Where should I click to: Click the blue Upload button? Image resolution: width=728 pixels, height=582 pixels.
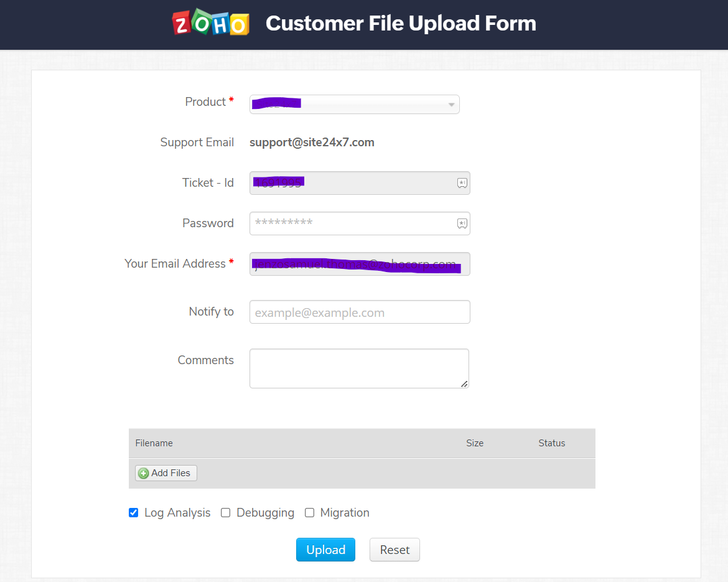325,550
